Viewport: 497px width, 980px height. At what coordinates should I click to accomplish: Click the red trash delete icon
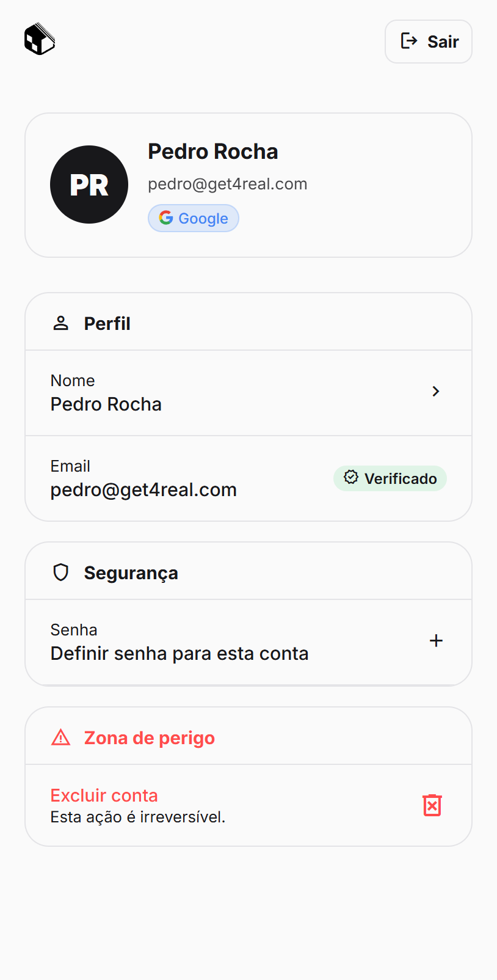[x=432, y=805]
